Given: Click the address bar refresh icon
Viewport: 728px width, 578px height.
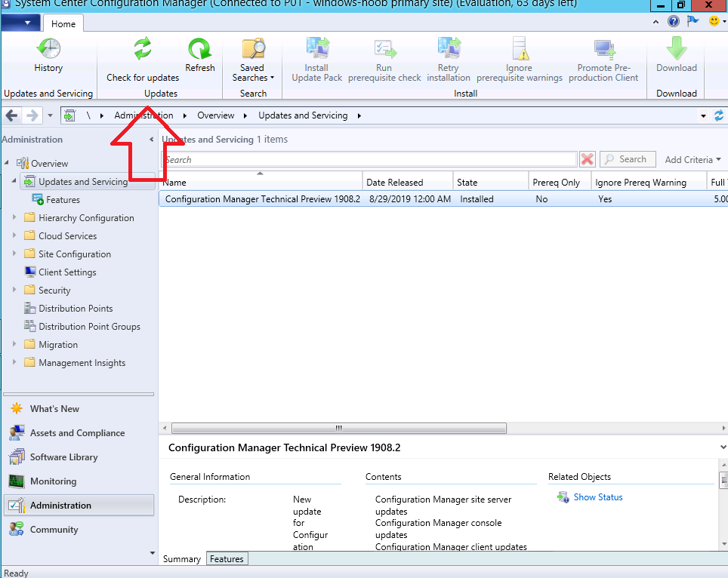Looking at the screenshot, I should coord(719,116).
